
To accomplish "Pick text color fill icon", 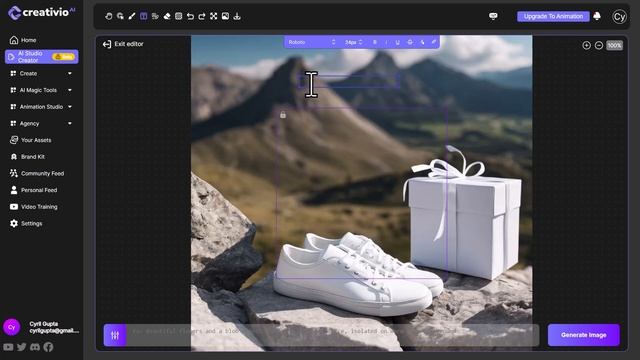I will [x=422, y=42].
